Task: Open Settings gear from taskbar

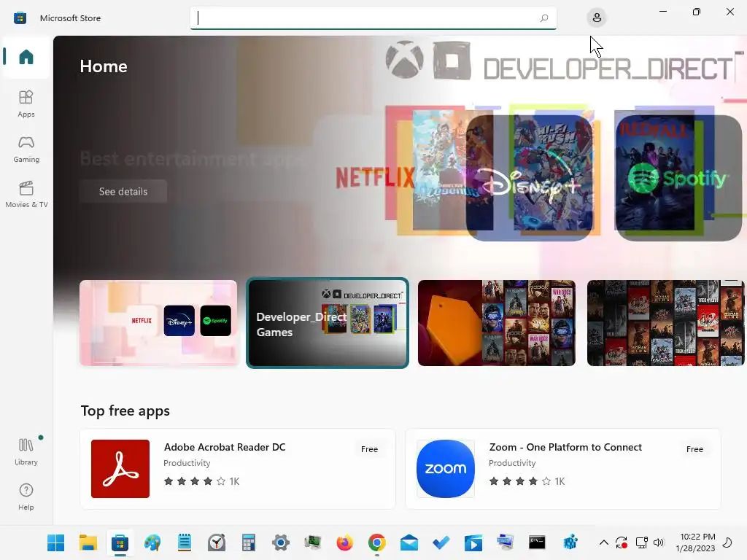Action: tap(281, 542)
